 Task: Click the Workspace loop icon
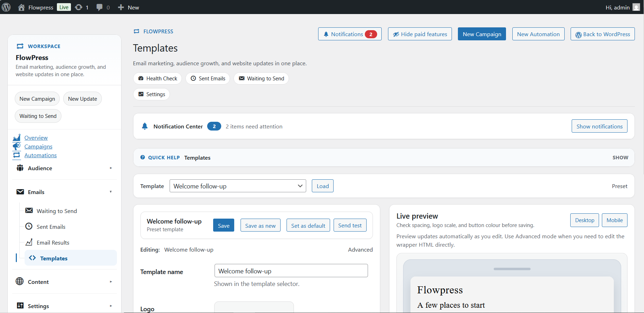(x=20, y=46)
